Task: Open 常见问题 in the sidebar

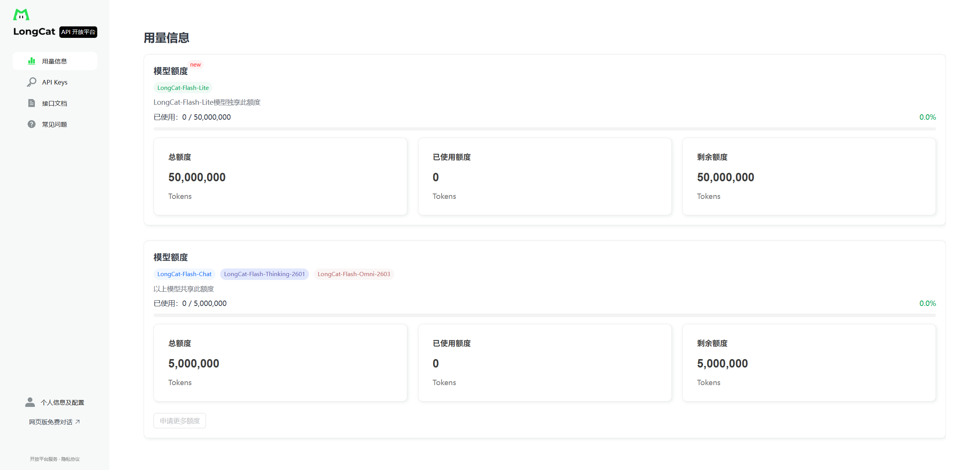Action: tap(54, 124)
